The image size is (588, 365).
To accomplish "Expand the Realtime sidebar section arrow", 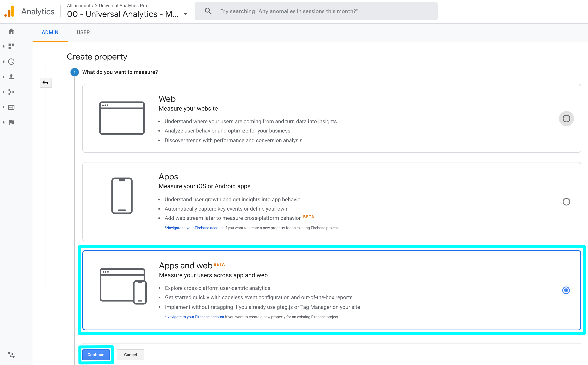I will click(4, 62).
